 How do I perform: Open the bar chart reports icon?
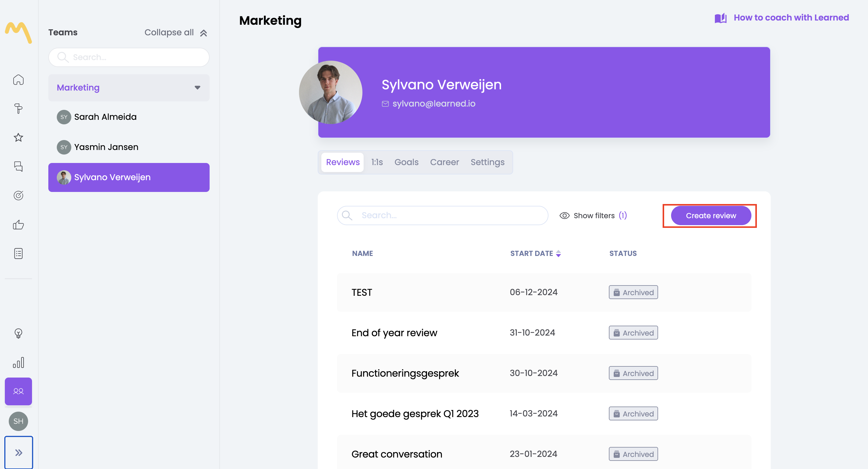(x=18, y=362)
